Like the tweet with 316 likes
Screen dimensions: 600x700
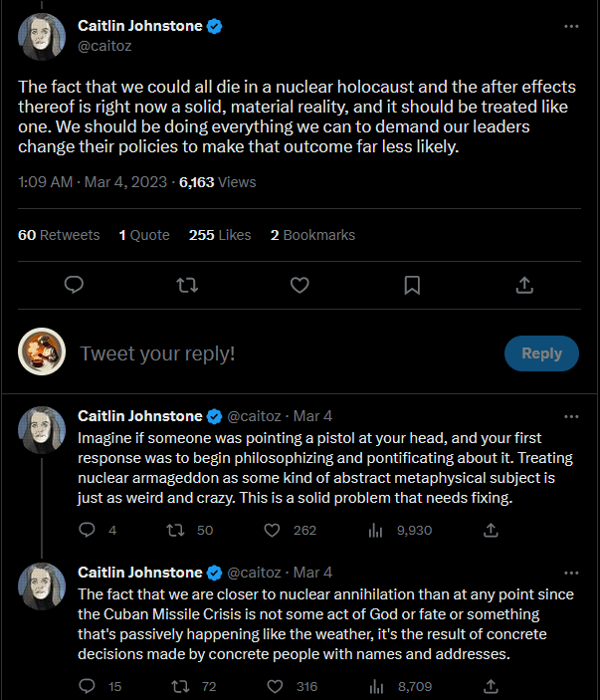[275, 686]
